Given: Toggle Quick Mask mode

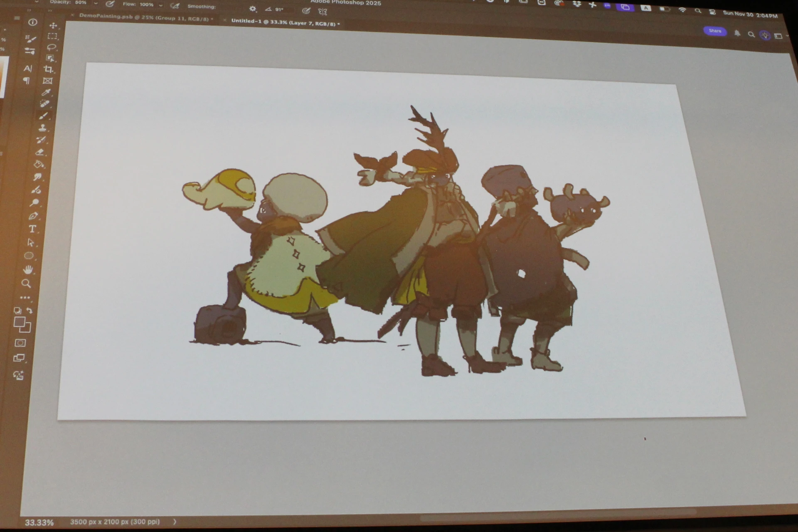Looking at the screenshot, I should [20, 343].
